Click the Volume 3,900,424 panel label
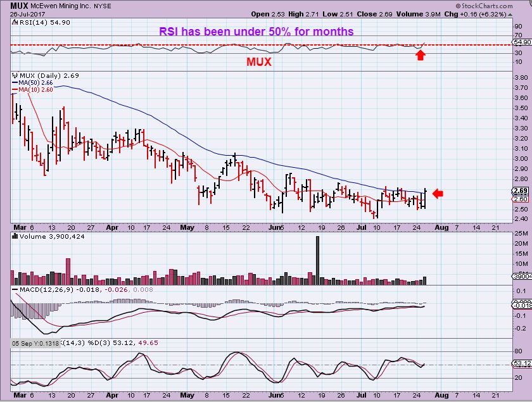The width and height of the screenshot is (532, 402). pyautogui.click(x=52, y=236)
